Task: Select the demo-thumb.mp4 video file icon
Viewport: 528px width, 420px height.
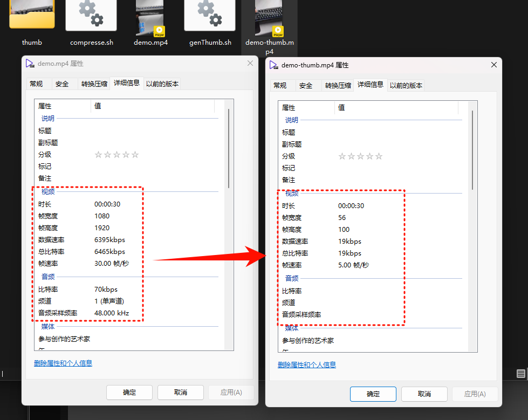Action: pyautogui.click(x=269, y=18)
